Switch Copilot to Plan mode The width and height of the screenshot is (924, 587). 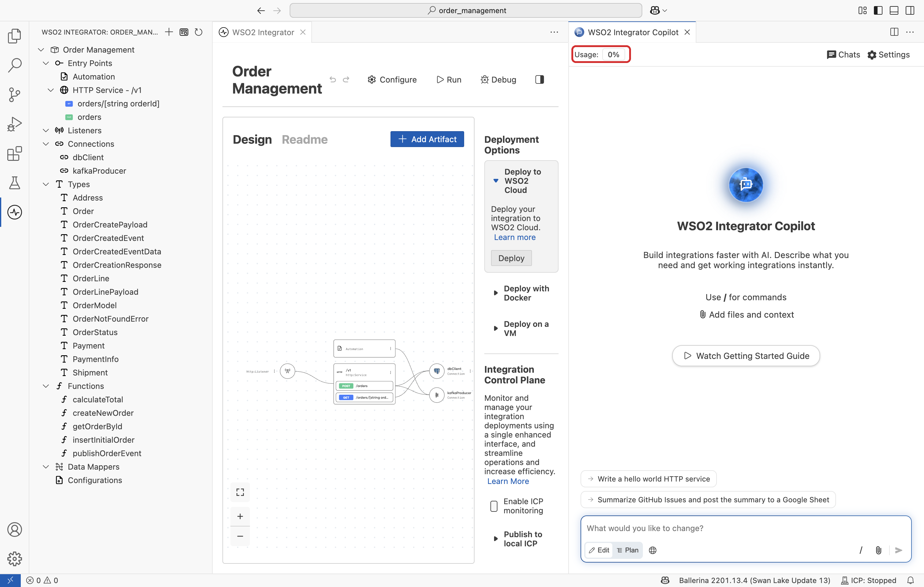[x=628, y=550]
